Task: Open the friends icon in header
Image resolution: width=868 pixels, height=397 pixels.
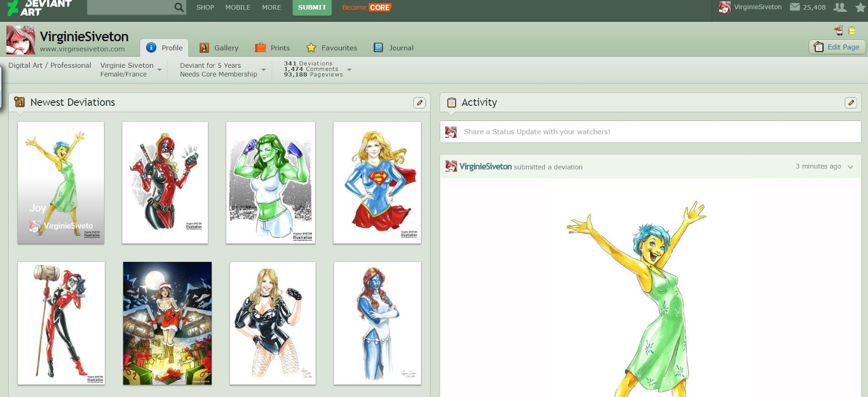Action: pos(840,7)
